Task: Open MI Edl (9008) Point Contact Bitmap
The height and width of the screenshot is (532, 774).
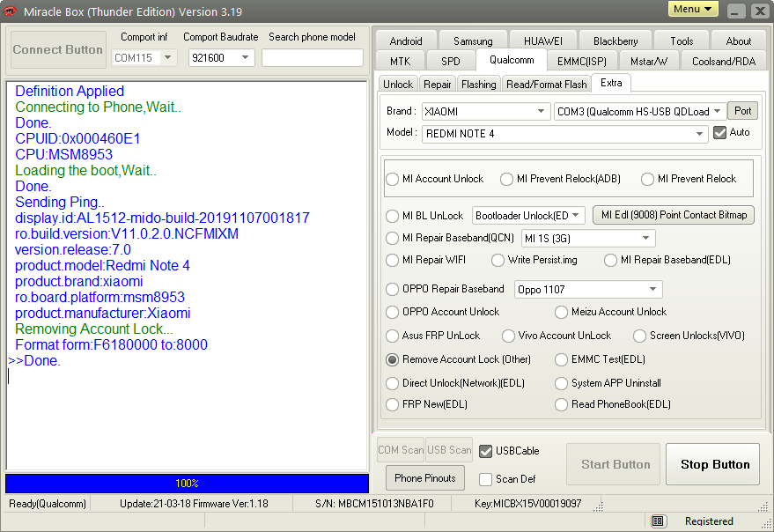Action: 674,215
